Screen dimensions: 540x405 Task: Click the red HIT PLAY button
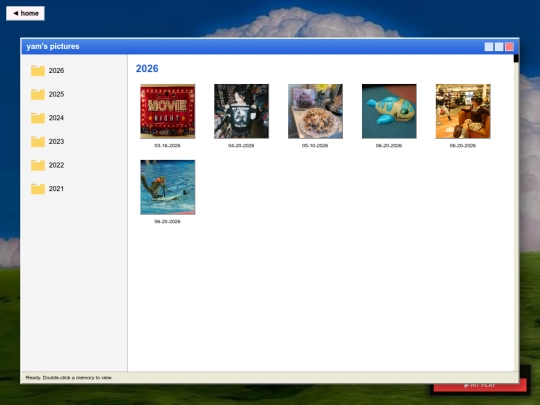click(x=480, y=385)
